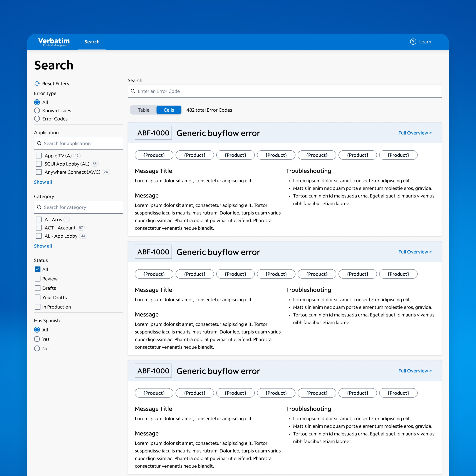This screenshot has height=476, width=476.
Task: Select Yes under Has Spanish
Action: [x=37, y=339]
